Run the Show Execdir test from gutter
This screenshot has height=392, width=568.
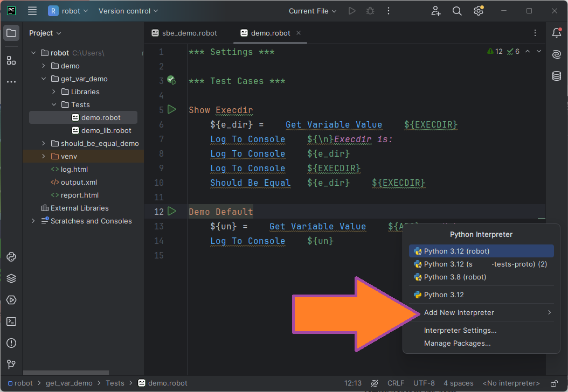click(x=172, y=109)
